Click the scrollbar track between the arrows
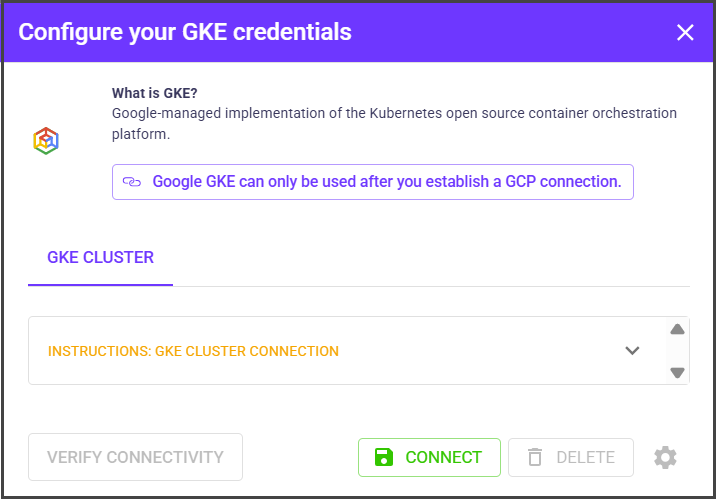The image size is (716, 499). 677,351
